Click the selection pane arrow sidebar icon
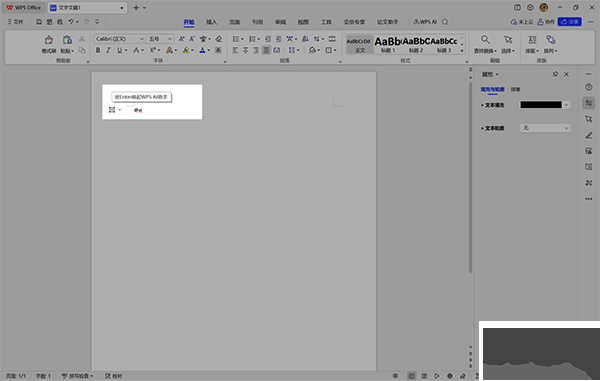This screenshot has height=381, width=600. (589, 119)
